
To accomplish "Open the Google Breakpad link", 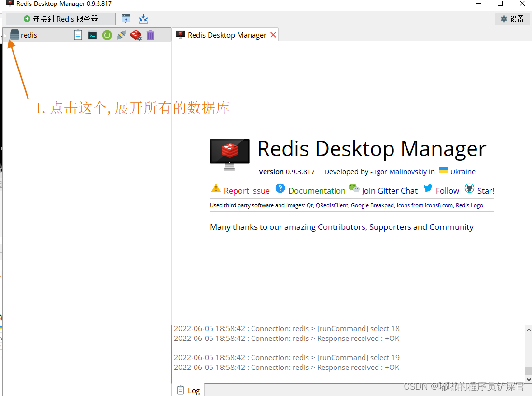I will (x=372, y=205).
